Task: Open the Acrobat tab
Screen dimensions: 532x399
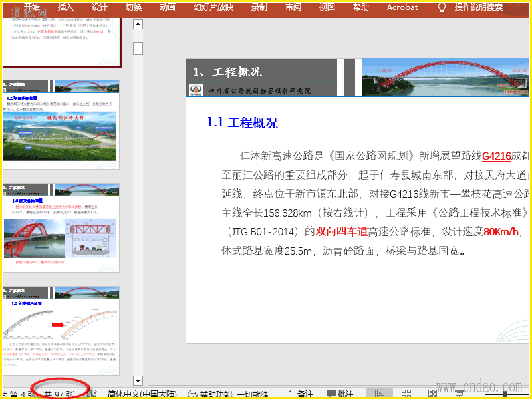Action: point(402,7)
